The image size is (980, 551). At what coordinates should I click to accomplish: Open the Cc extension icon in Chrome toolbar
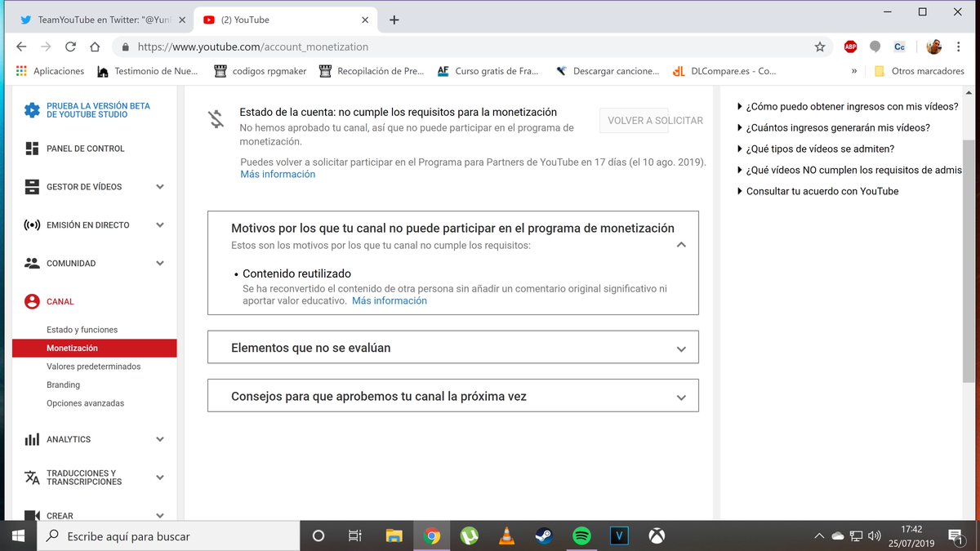(x=899, y=47)
